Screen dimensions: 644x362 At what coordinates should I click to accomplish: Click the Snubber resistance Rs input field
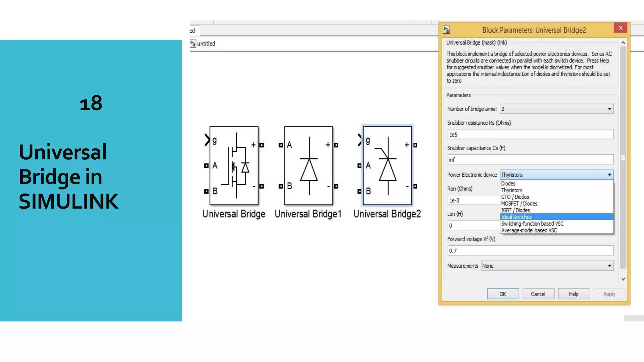[530, 134]
